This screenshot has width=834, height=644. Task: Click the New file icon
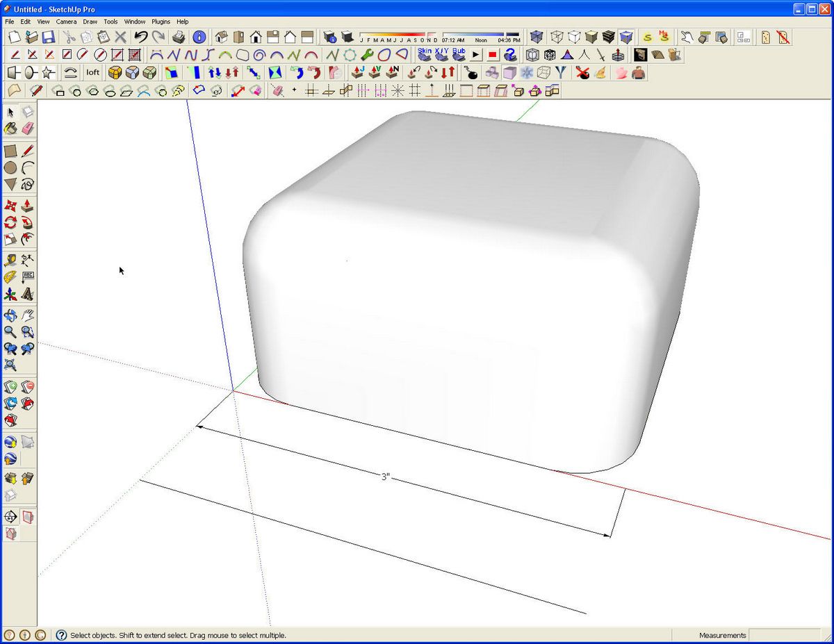[x=14, y=37]
